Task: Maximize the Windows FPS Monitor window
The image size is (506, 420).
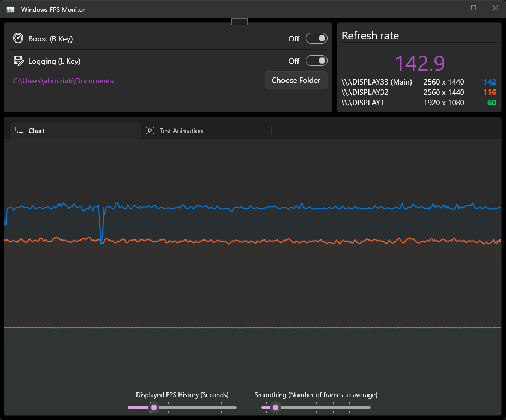Action: tap(473, 8)
